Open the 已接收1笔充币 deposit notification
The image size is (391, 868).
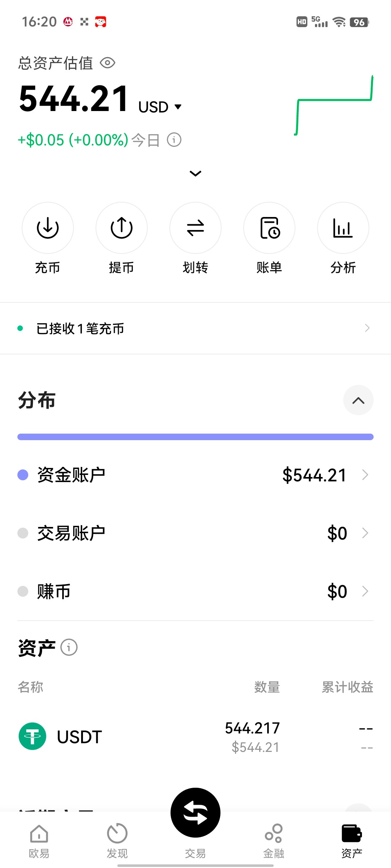(195, 328)
